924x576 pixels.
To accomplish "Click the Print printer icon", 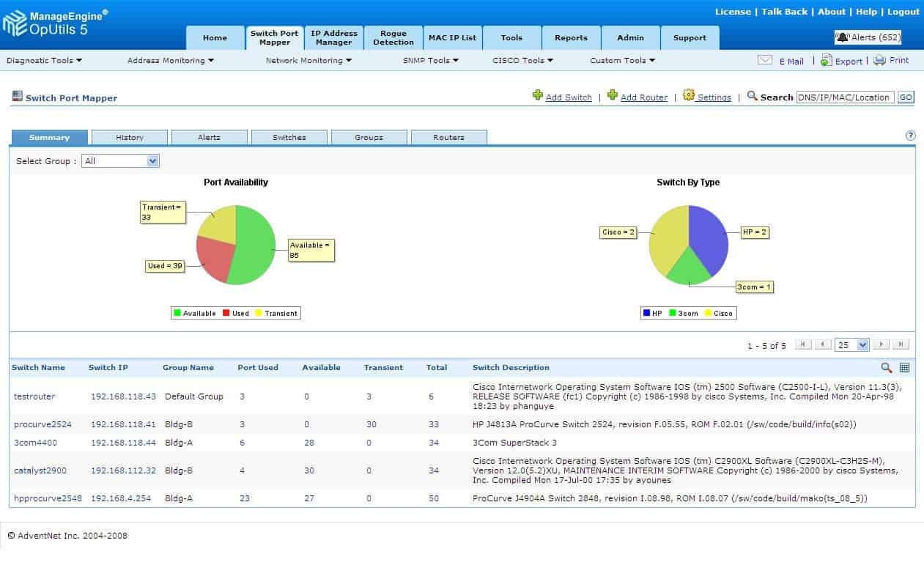I will [x=879, y=60].
